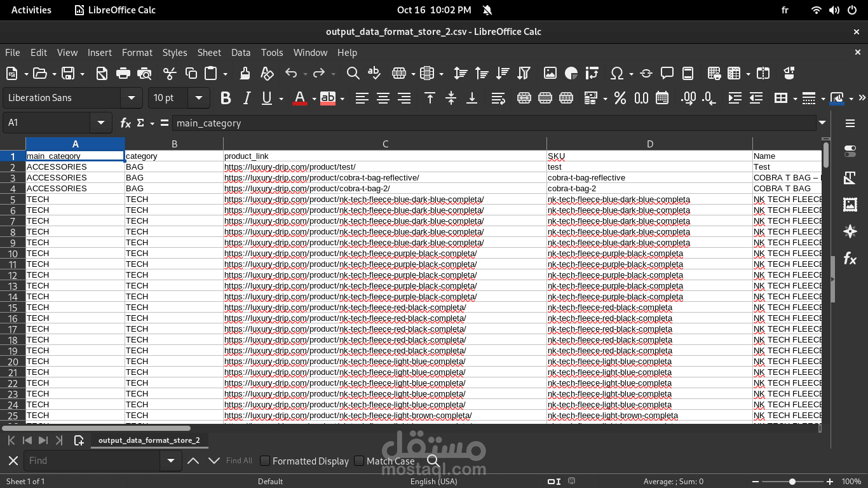The height and width of the screenshot is (488, 868).
Task: Sort descending
Action: [503, 74]
